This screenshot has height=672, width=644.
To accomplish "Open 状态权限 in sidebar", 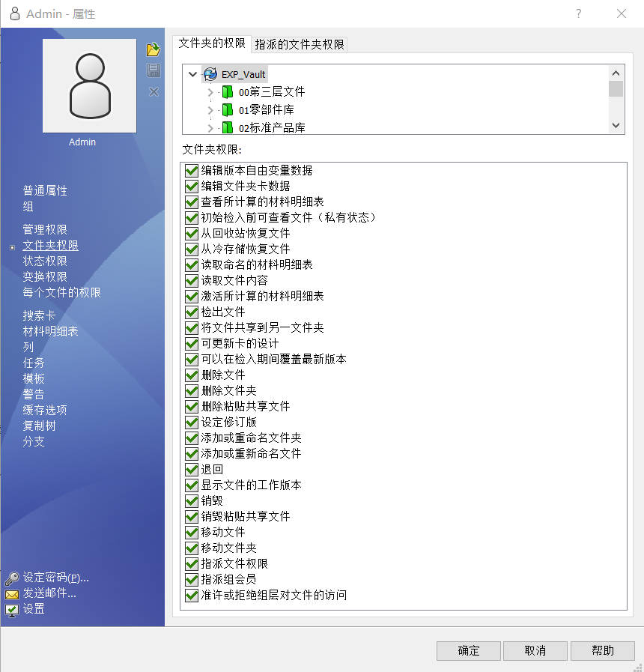I will point(45,261).
